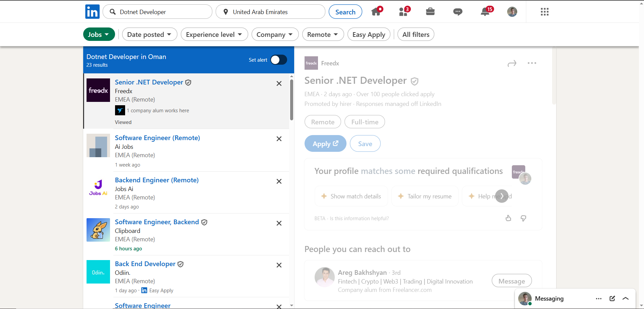Click the Dotnet Developer search field

(x=161, y=12)
